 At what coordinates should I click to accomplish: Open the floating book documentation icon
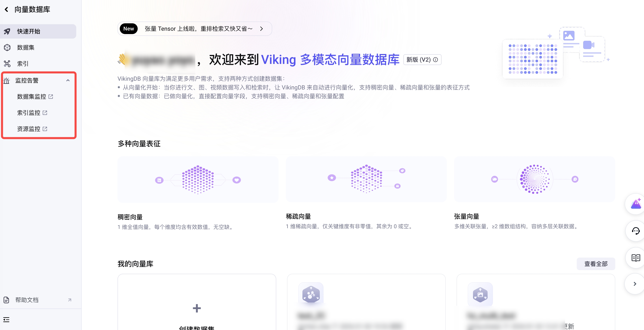click(x=636, y=258)
